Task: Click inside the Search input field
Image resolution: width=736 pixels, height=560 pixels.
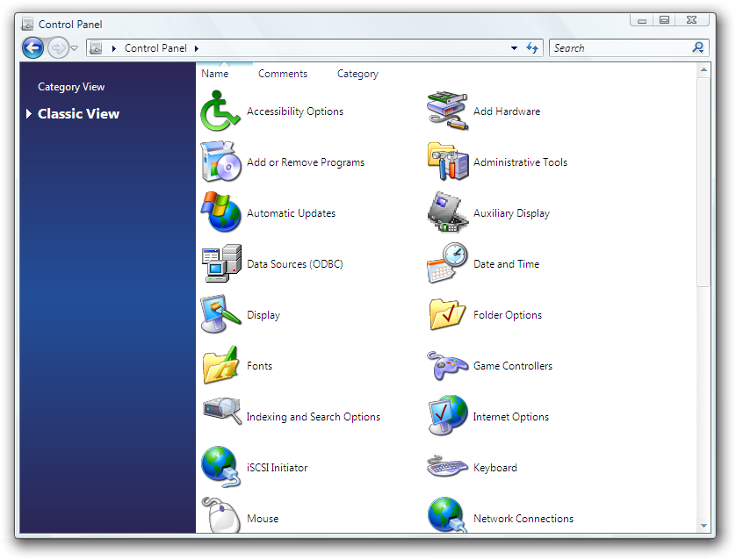Action: coord(619,48)
